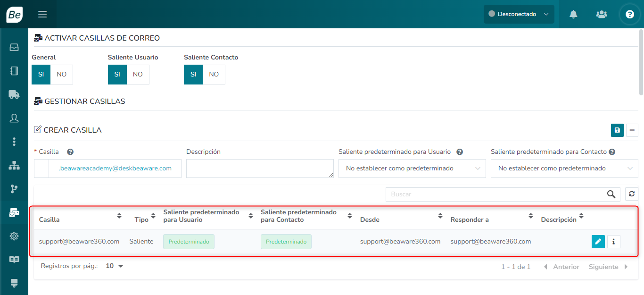
Task: Click the 1 - 1 de 1 record count
Action: [x=516, y=267]
